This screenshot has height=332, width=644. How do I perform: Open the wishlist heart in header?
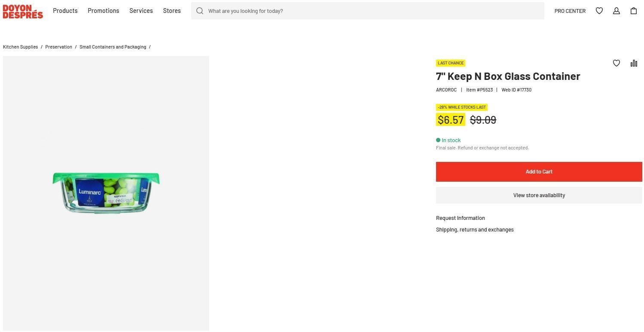click(599, 11)
